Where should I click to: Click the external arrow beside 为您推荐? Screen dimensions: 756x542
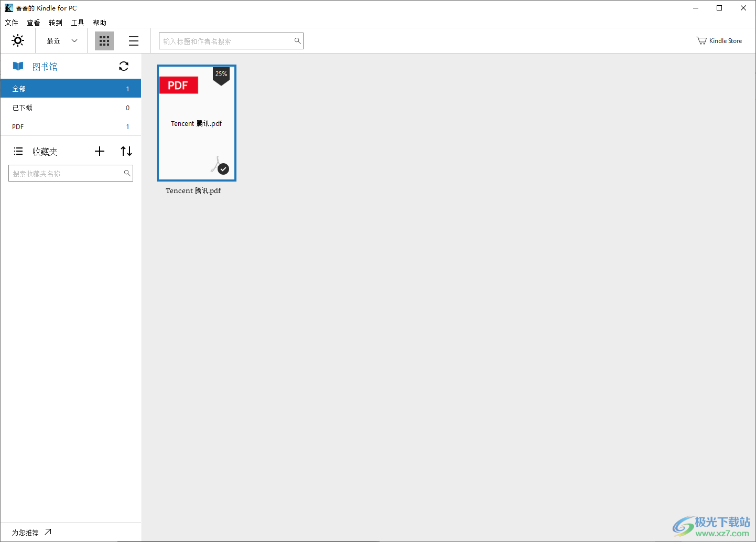[48, 532]
